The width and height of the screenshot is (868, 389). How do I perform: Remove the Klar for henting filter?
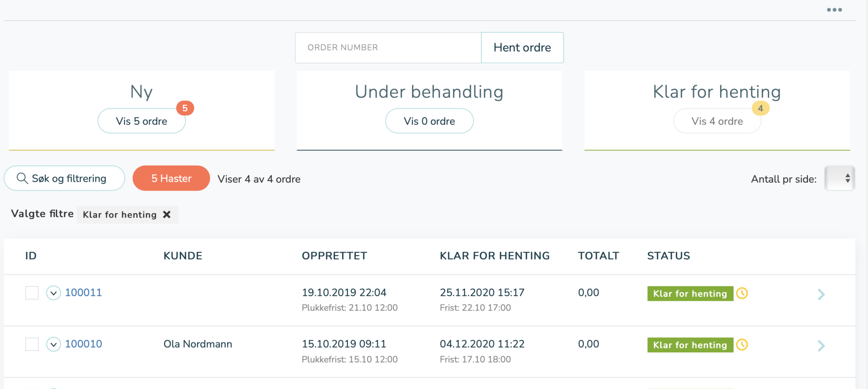pos(167,215)
